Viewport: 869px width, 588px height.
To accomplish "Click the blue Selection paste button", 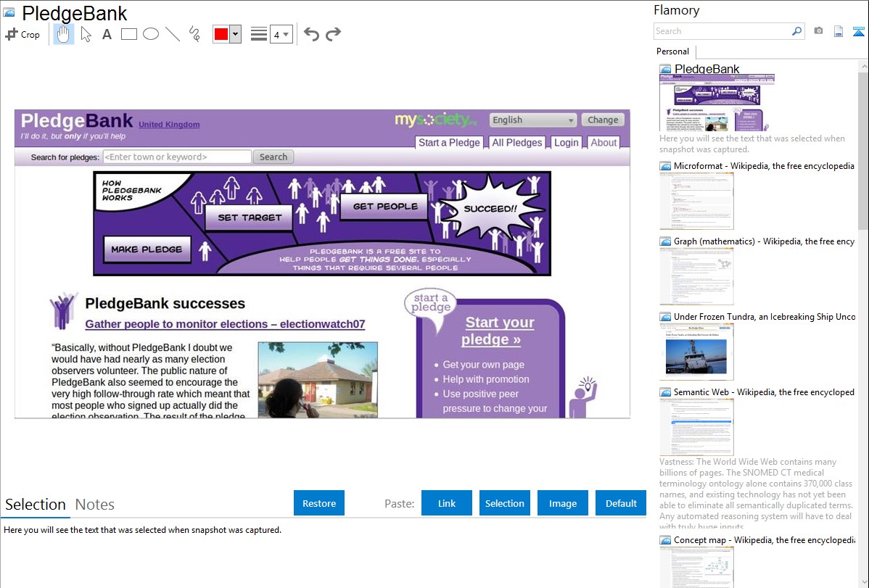I will tap(504, 503).
